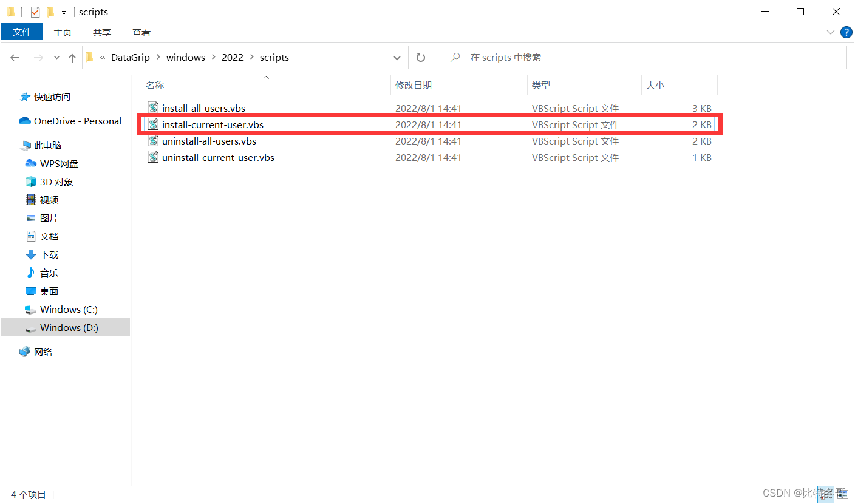855x504 pixels.
Task: Open address bar history dropdown
Action: tap(397, 58)
